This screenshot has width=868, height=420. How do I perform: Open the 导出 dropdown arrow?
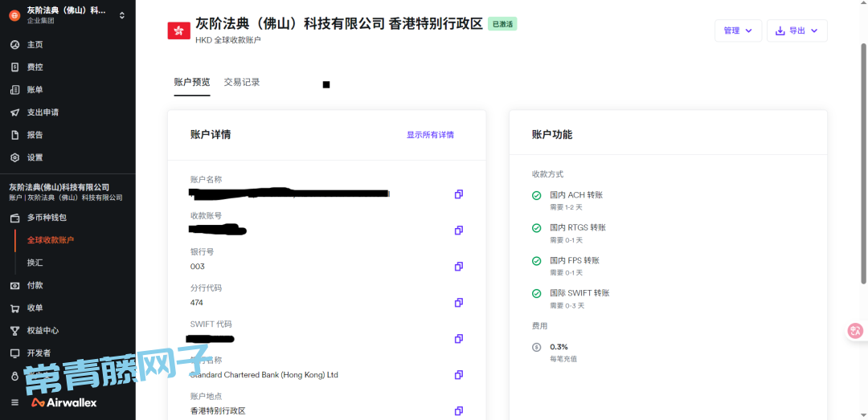click(813, 31)
